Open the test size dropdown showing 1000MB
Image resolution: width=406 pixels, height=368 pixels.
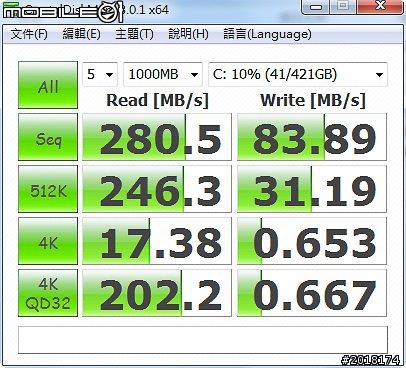(x=163, y=74)
